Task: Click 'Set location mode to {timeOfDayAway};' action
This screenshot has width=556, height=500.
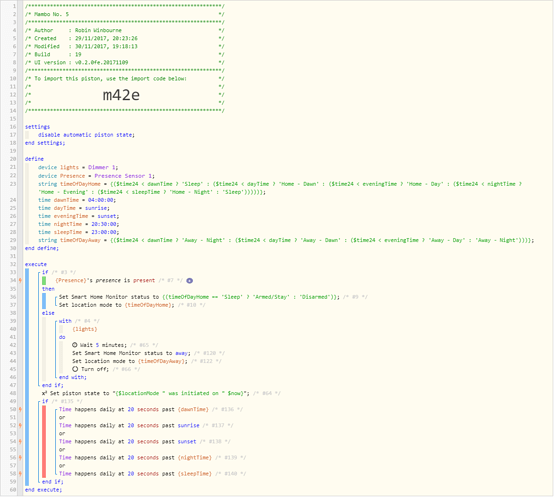Action: (x=130, y=362)
